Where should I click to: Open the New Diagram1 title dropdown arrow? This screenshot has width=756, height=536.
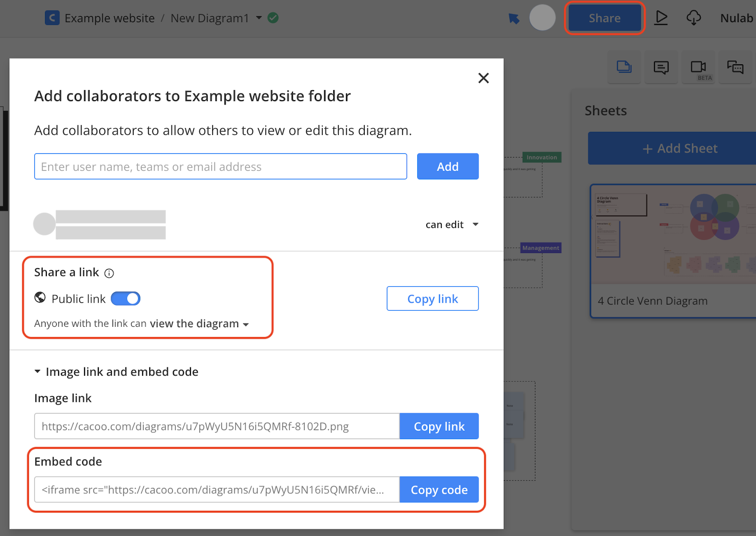pos(259,18)
